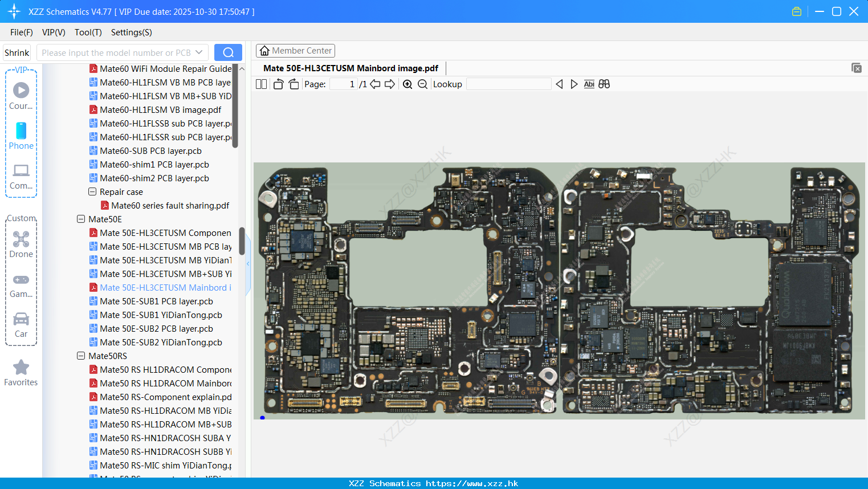The image size is (868, 489).
Task: Open Mate60 series fault sharing.pdf
Action: [x=165, y=206]
